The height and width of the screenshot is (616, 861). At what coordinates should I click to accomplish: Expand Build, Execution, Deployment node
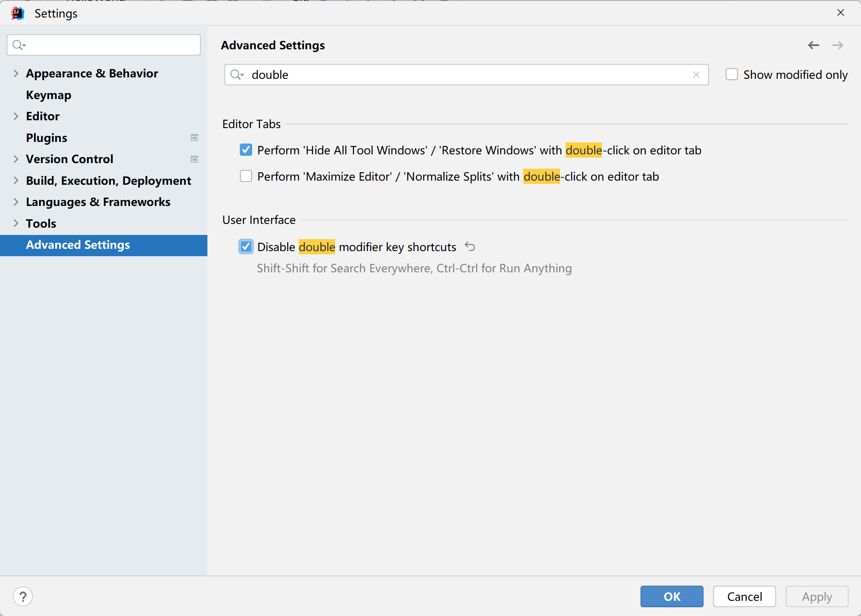click(x=16, y=181)
